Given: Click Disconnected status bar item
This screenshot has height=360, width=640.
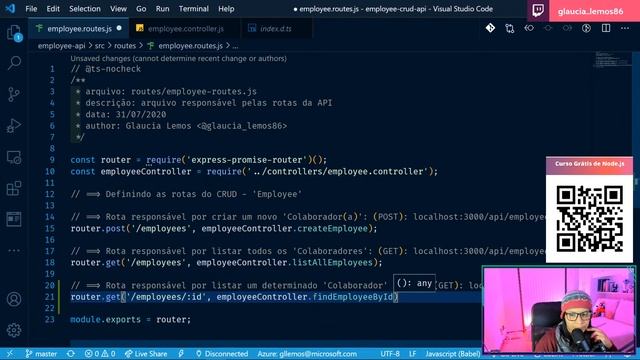Looking at the screenshot, I should click(x=222, y=354).
